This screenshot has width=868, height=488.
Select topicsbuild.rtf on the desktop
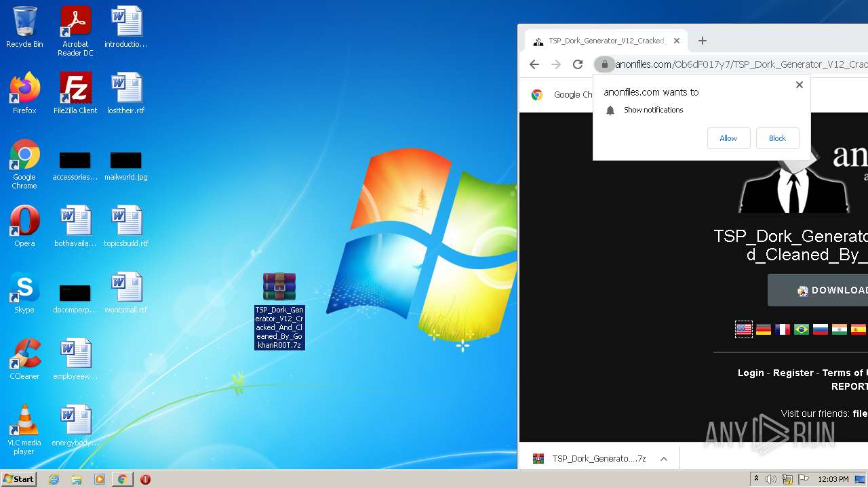coord(126,226)
